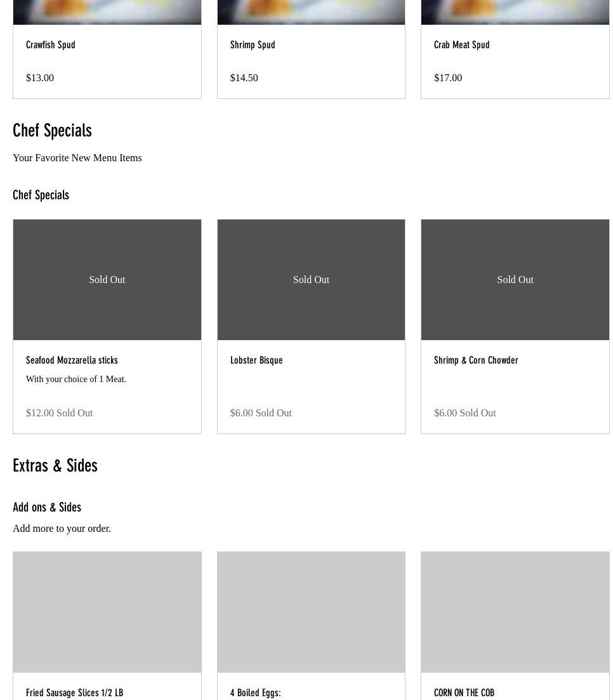Click the Fried Sausage Slices placeholder image

[107, 612]
